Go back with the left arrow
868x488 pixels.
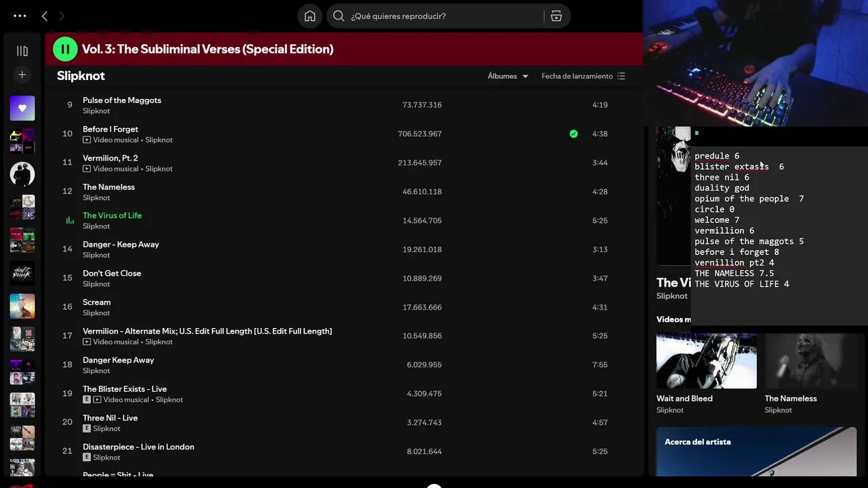point(45,16)
